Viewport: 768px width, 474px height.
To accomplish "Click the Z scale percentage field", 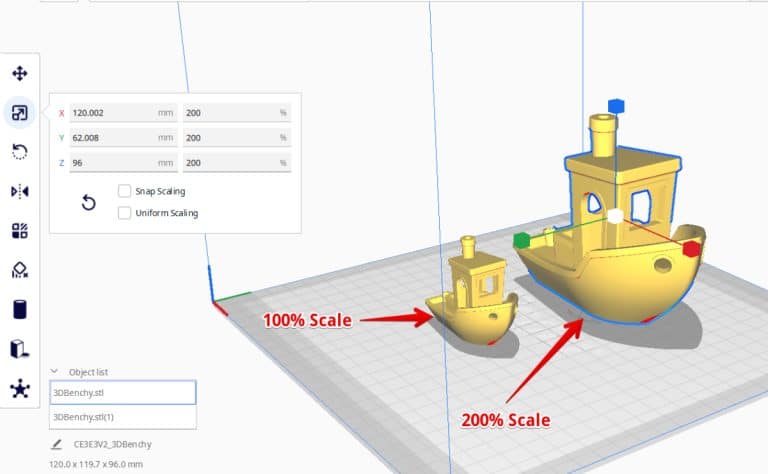I will click(235, 162).
